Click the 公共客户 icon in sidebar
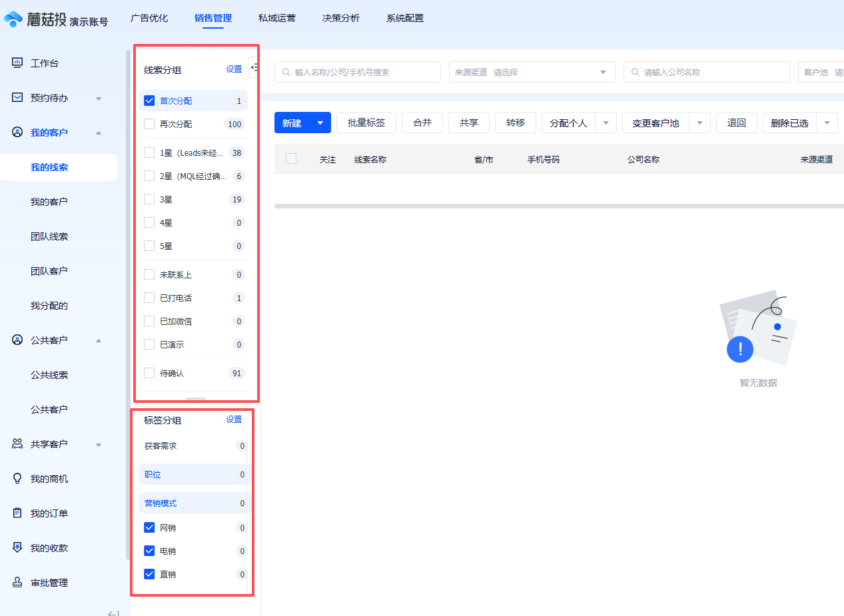Screen dimensions: 844x616 point(17,340)
